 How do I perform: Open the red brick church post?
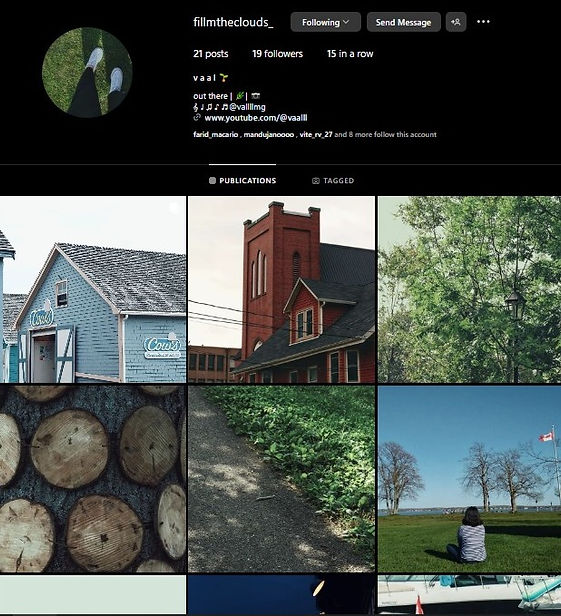pos(281,289)
